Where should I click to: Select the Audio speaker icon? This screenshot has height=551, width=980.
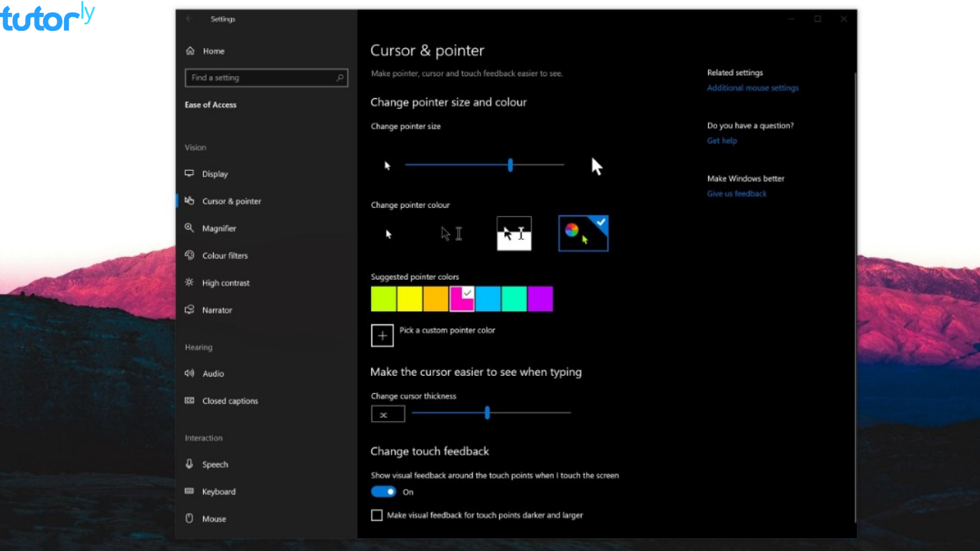pyautogui.click(x=188, y=373)
